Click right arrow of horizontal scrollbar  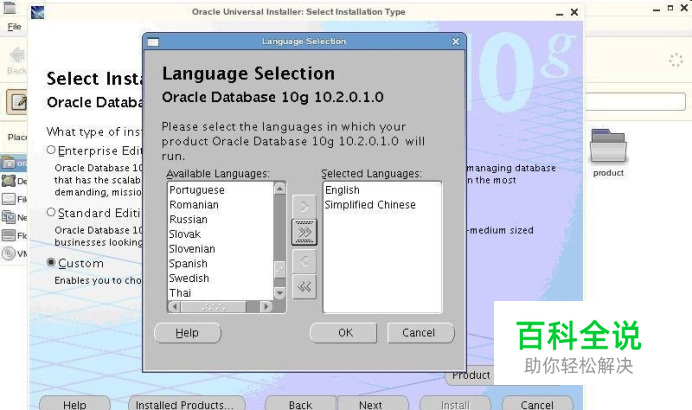click(x=266, y=306)
